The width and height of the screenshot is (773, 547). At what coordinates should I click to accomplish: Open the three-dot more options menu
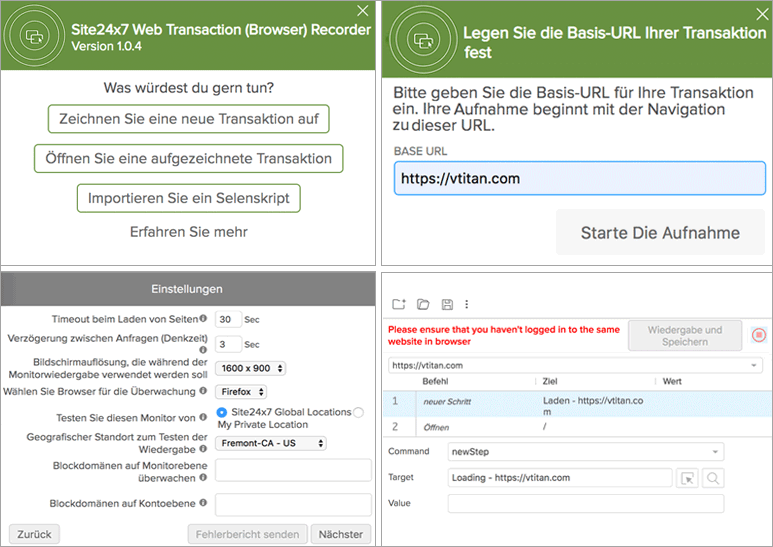pyautogui.click(x=466, y=305)
